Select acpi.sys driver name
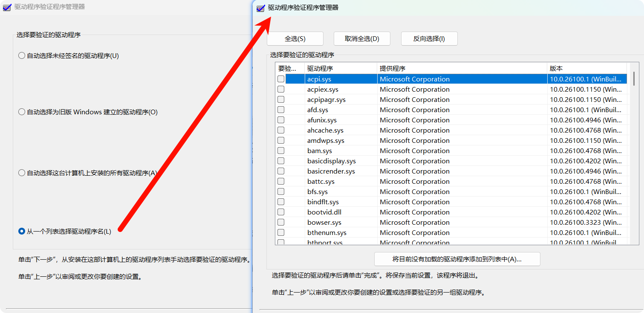The width and height of the screenshot is (644, 313). click(x=319, y=79)
